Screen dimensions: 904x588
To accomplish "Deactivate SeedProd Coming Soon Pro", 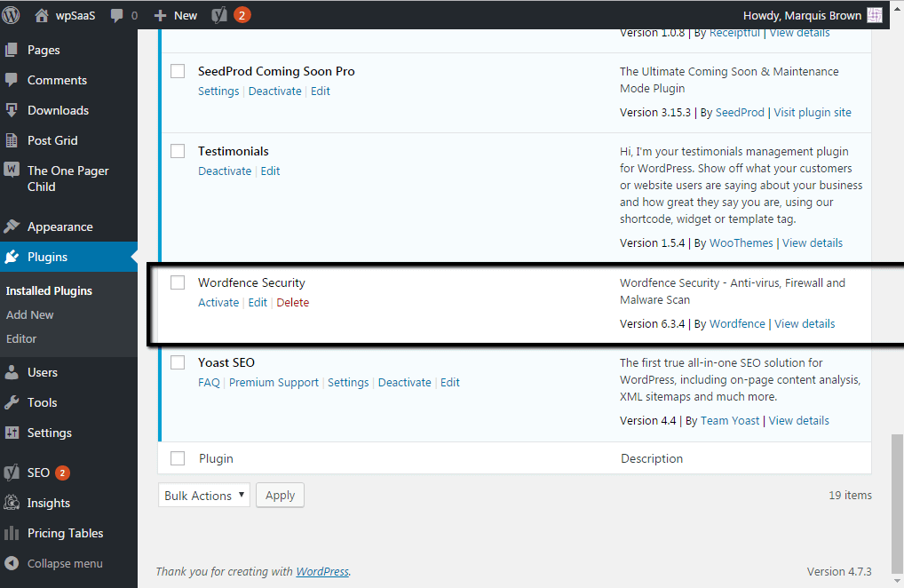I will click(275, 91).
